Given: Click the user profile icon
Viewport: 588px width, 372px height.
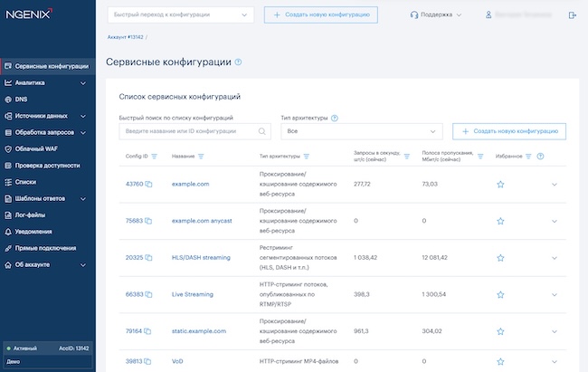Looking at the screenshot, I should 488,15.
